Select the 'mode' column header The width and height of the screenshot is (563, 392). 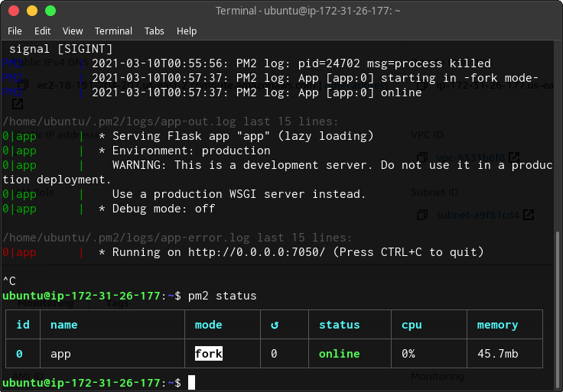pyautogui.click(x=208, y=325)
